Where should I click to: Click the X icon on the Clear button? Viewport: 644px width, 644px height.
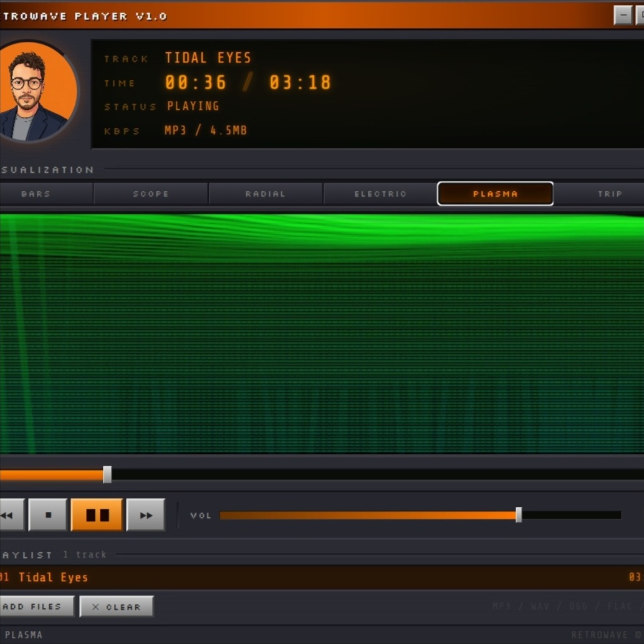[x=96, y=606]
